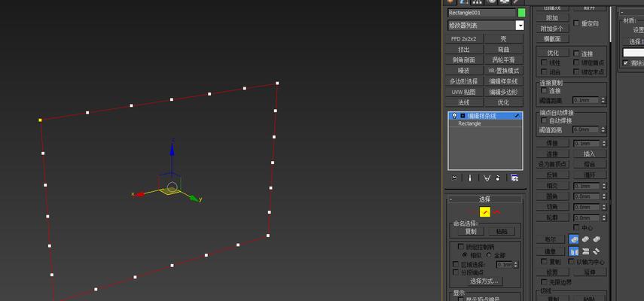The width and height of the screenshot is (644, 301).
Task: Enable the 重定向 checkbox
Action: pos(577,23)
